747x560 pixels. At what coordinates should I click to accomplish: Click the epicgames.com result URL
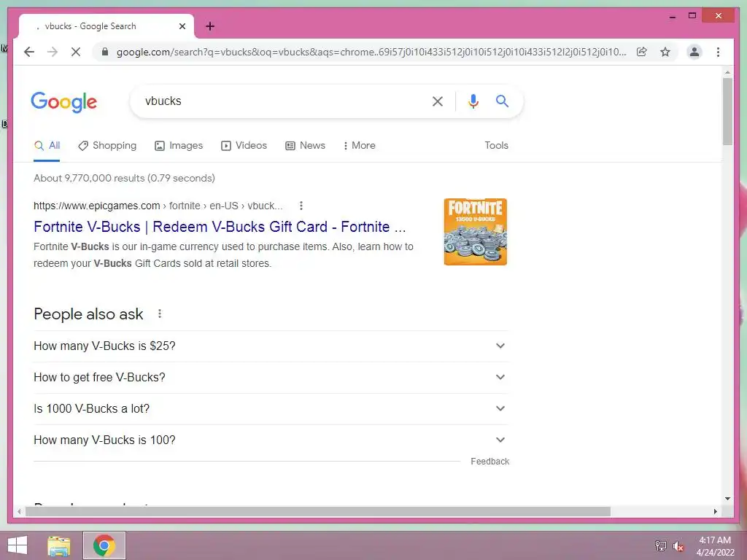158,206
